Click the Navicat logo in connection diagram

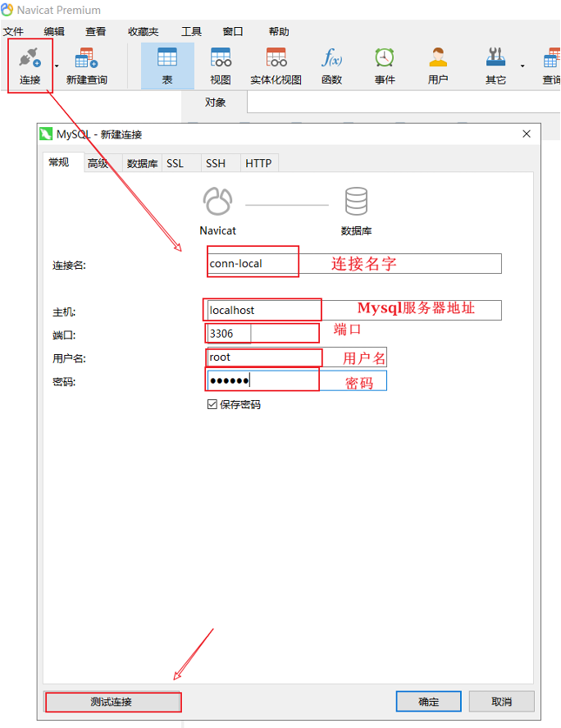click(x=217, y=201)
